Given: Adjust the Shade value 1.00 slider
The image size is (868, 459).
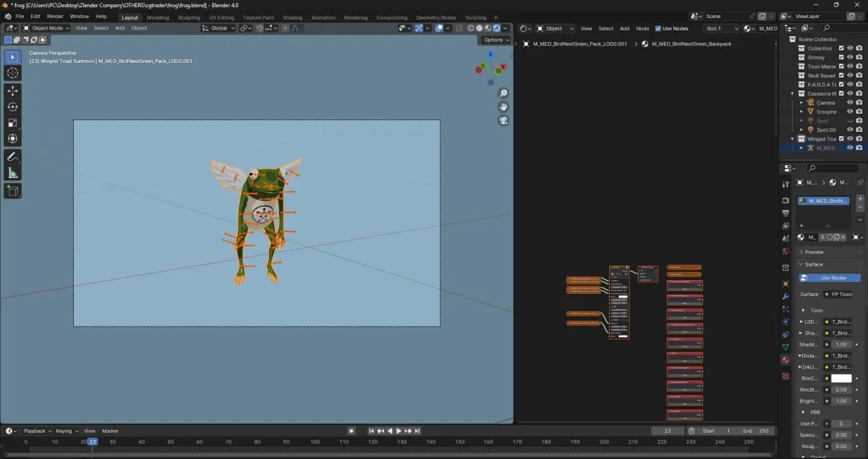Looking at the screenshot, I should pos(841,345).
